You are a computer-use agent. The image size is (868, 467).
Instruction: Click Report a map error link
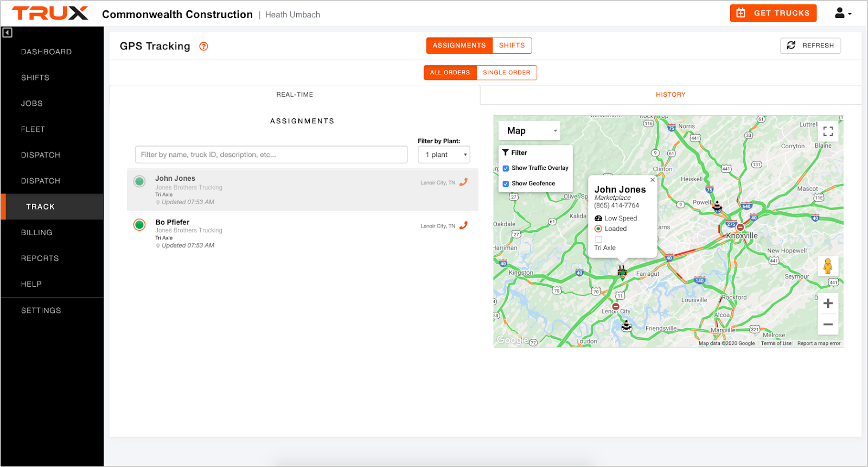coord(819,343)
